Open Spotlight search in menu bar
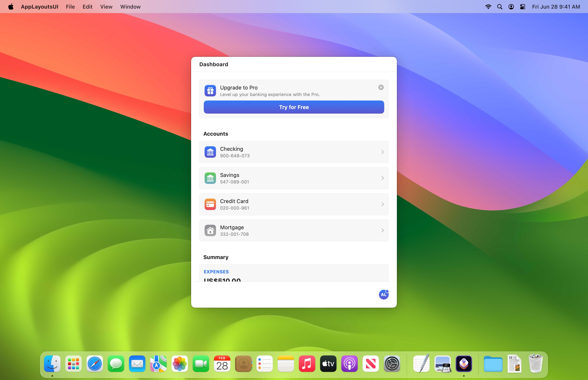This screenshot has height=380, width=588. pyautogui.click(x=500, y=7)
